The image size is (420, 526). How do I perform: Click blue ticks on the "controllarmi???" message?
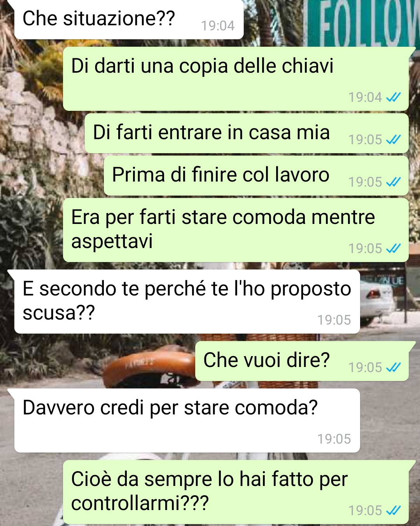(393, 510)
